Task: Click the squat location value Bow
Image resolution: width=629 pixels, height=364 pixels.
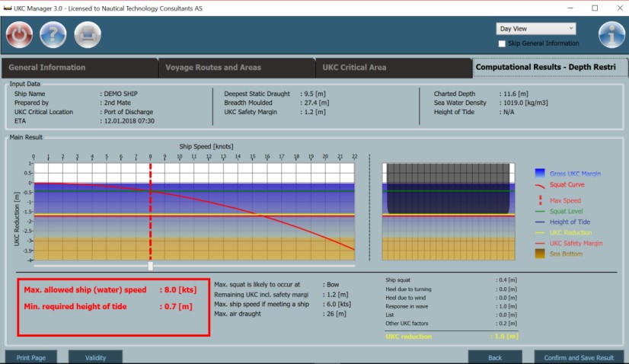Action: point(333,285)
